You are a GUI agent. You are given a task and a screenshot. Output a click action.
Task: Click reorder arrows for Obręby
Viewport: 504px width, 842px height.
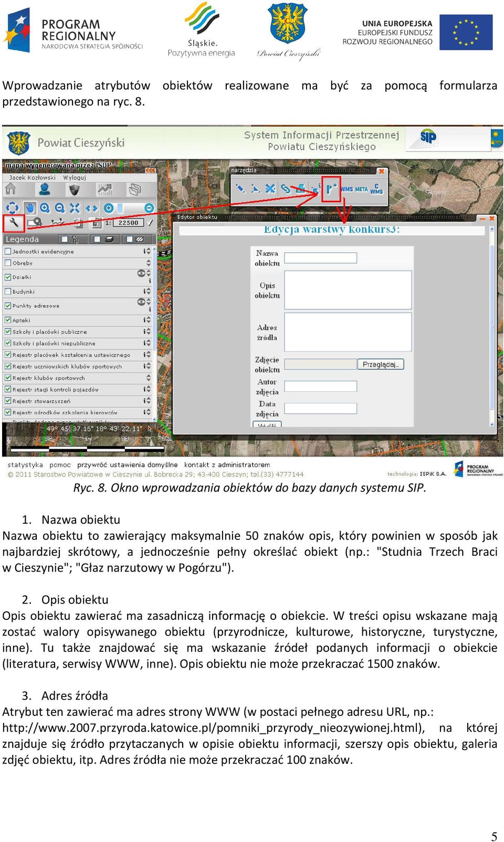click(x=149, y=263)
